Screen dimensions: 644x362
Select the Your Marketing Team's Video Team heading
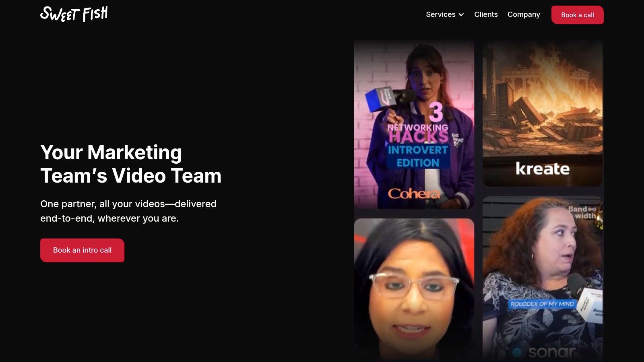[131, 164]
